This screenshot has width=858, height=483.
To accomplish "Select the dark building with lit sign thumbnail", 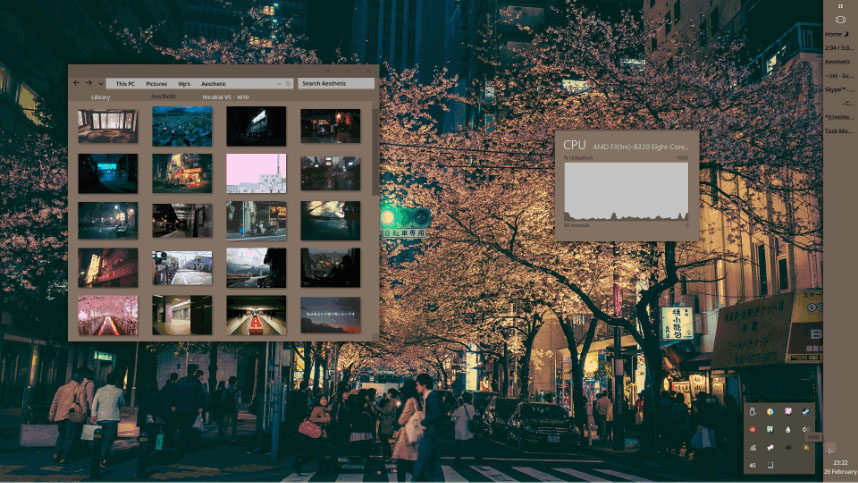I will (x=256, y=126).
